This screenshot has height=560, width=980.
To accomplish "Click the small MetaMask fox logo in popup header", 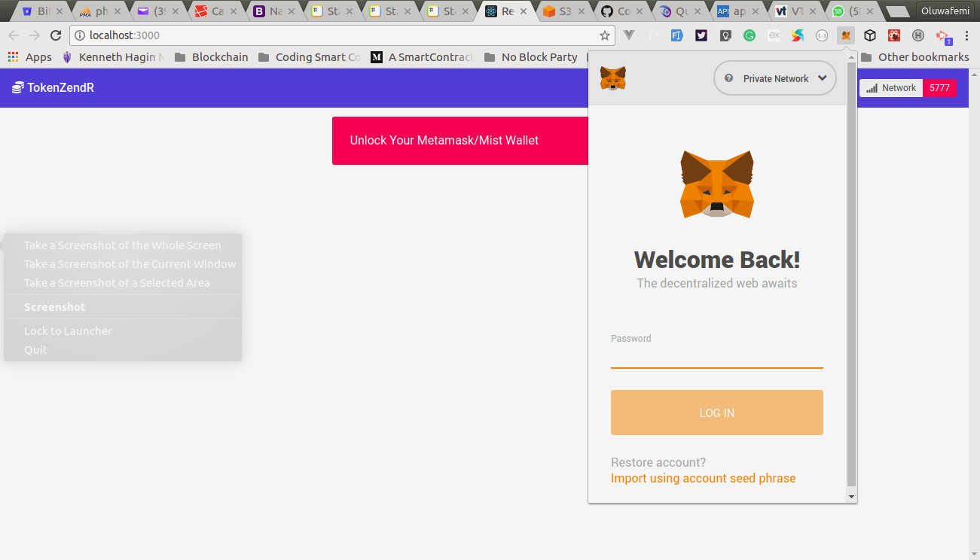I will tap(613, 78).
